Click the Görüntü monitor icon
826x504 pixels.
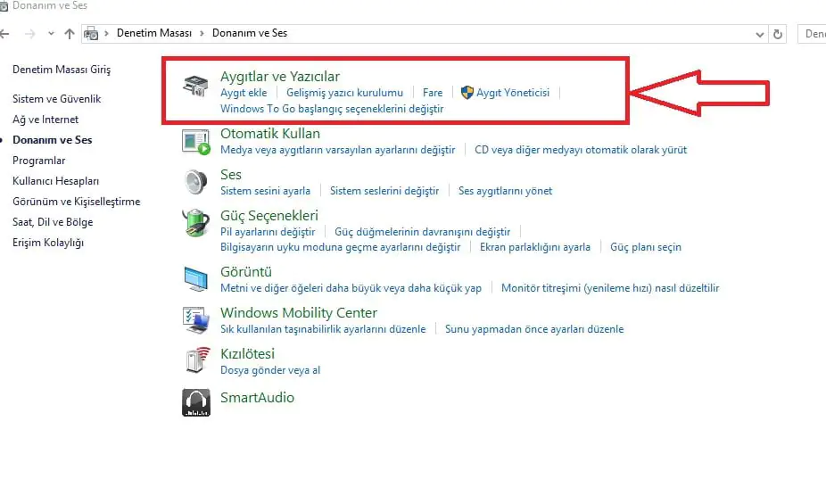pyautogui.click(x=196, y=278)
